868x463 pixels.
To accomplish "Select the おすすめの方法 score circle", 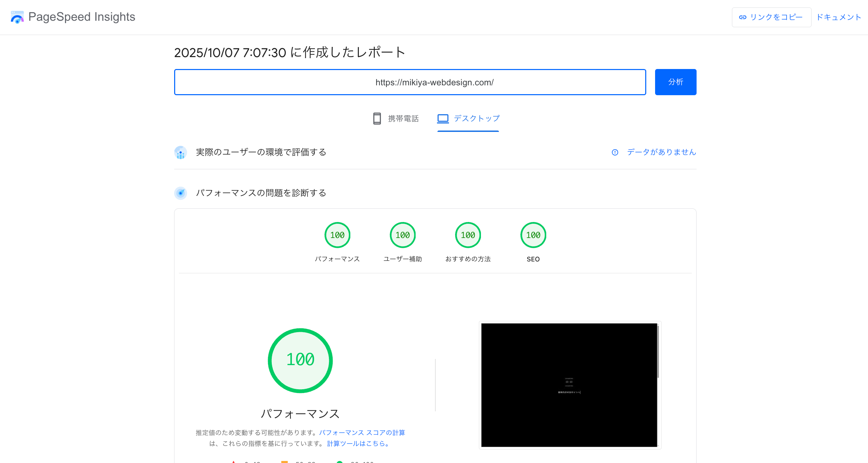I will (x=468, y=235).
